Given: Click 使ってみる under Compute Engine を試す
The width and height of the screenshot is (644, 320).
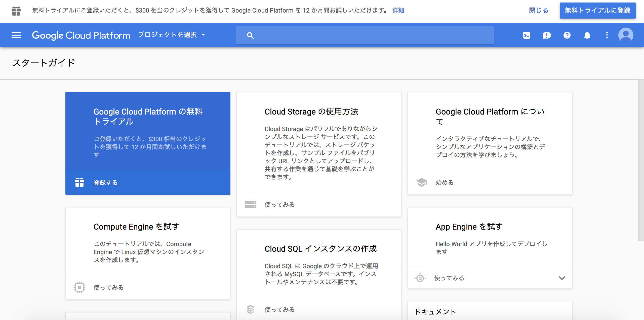Looking at the screenshot, I should [x=108, y=288].
